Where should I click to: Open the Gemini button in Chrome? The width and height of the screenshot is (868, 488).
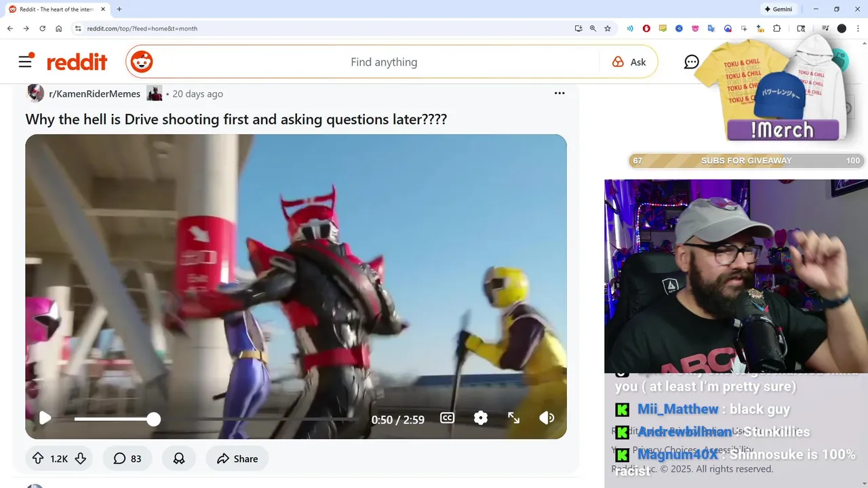click(778, 9)
